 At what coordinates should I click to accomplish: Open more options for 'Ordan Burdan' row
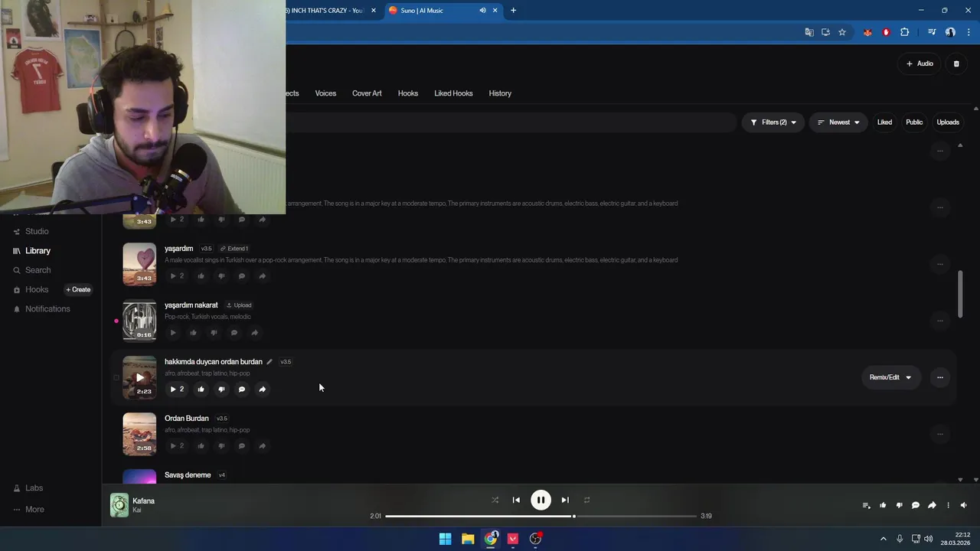coord(939,434)
